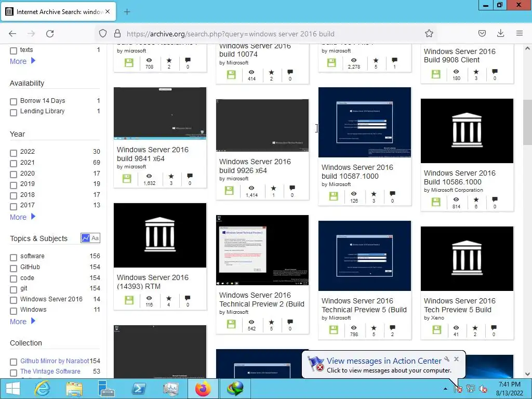Viewport: 532px width, 399px height.
Task: Click the favorites star on build 9926 x64 card
Action: (x=273, y=188)
